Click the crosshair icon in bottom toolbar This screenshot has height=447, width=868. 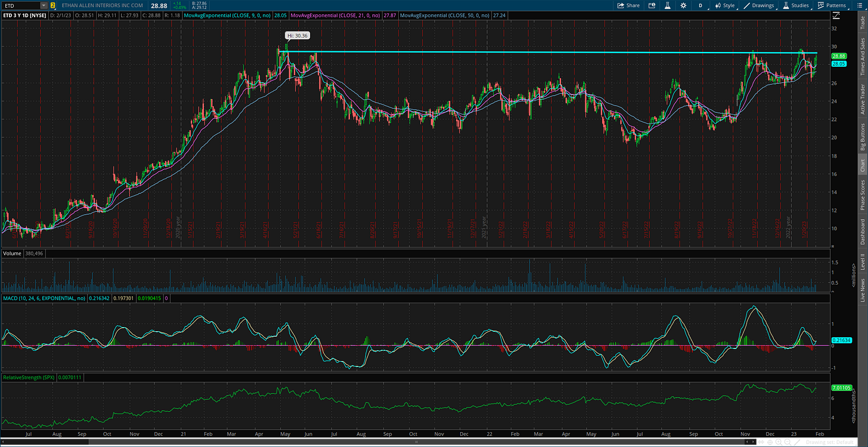coord(770,442)
